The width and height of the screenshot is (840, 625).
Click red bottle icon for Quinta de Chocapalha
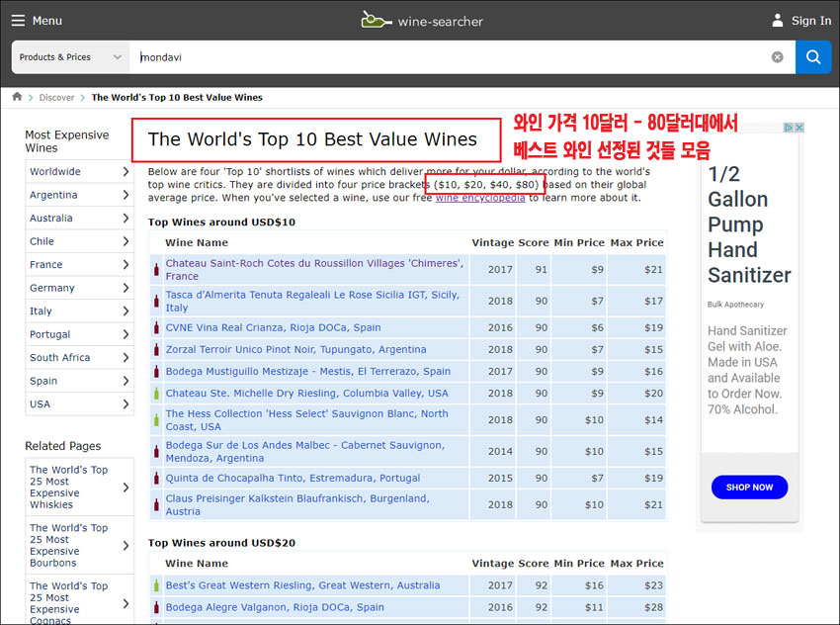coord(156,478)
